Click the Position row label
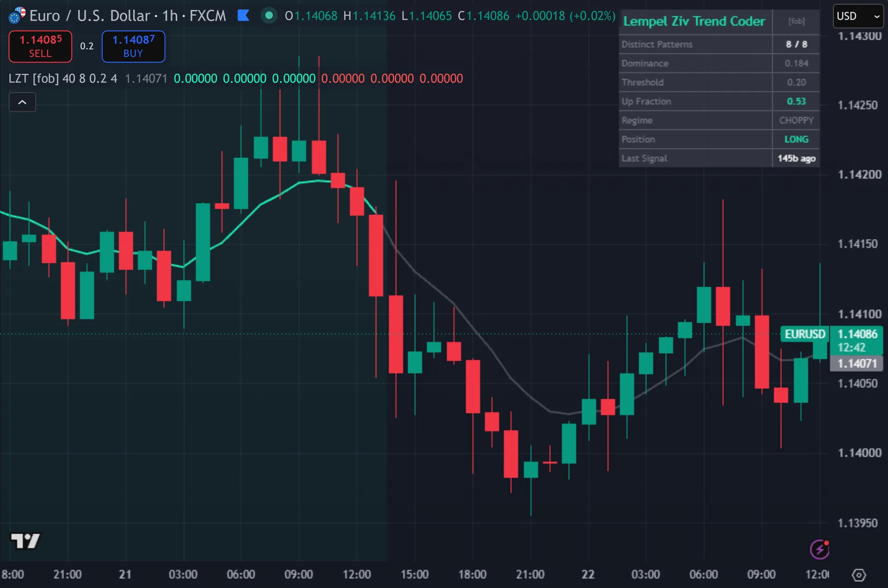Screen dimensions: 888x588 coord(638,139)
